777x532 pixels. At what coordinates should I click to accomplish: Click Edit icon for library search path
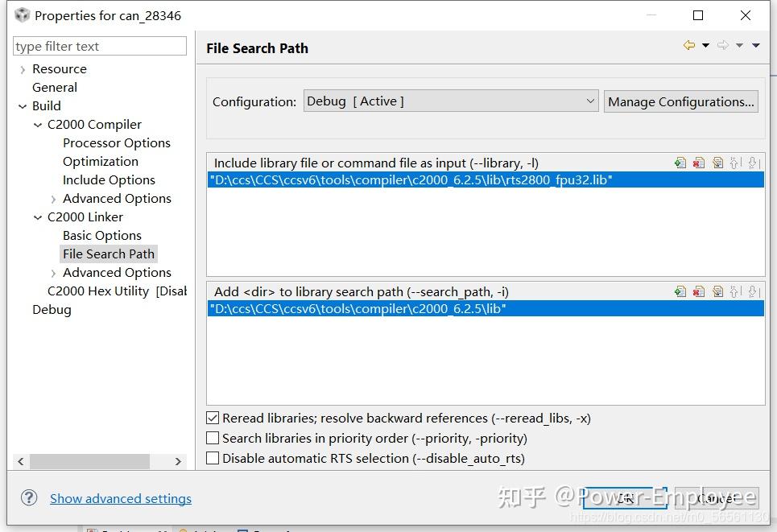[717, 291]
